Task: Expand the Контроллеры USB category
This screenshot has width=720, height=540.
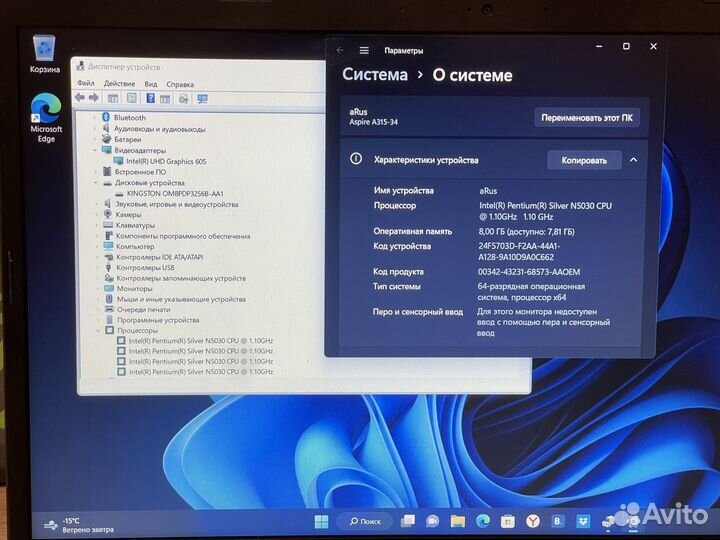Action: click(97, 267)
